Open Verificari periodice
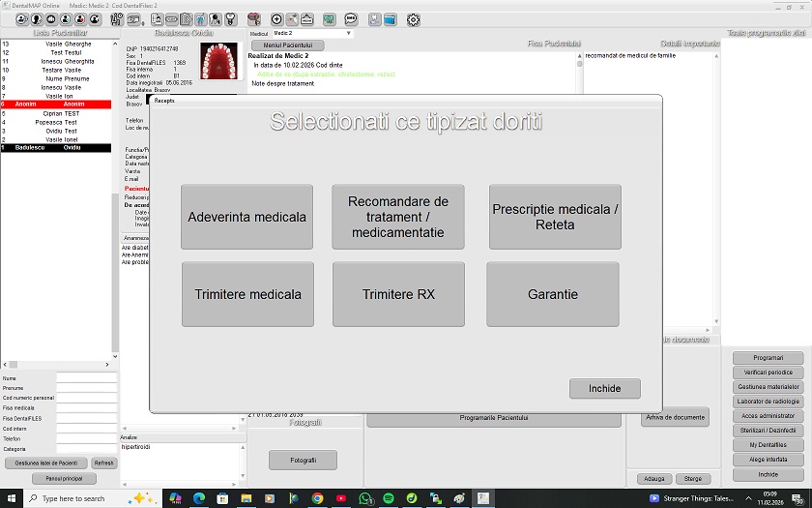This screenshot has width=812, height=508. [x=768, y=373]
